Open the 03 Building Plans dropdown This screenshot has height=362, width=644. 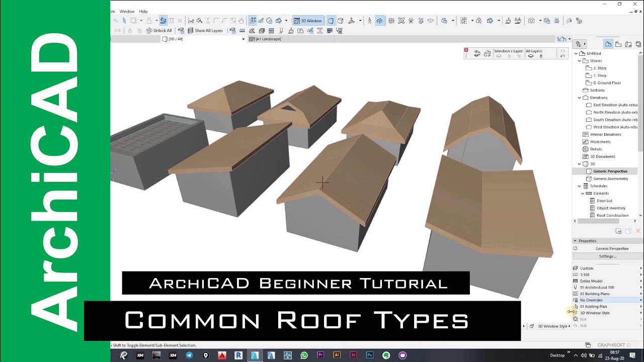pyautogui.click(x=608, y=294)
